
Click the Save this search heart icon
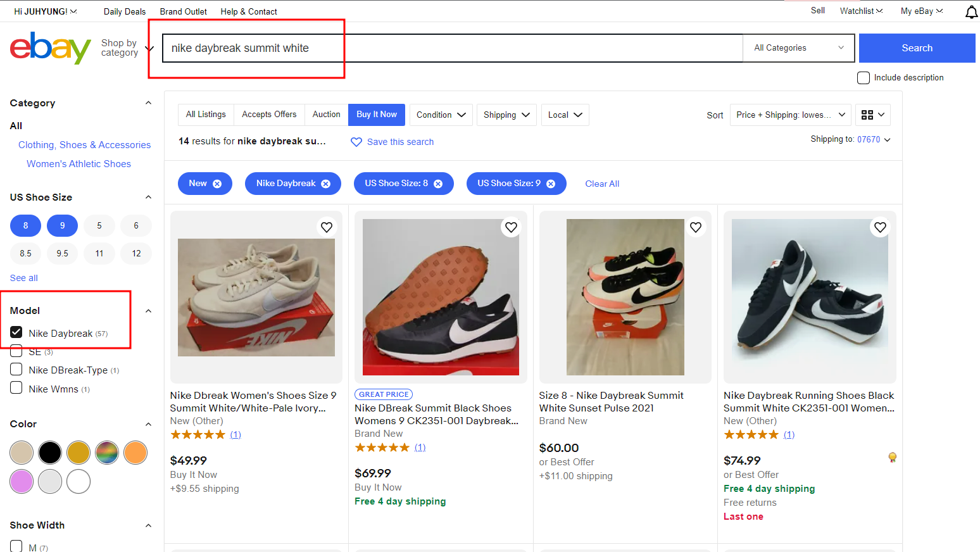click(x=356, y=142)
